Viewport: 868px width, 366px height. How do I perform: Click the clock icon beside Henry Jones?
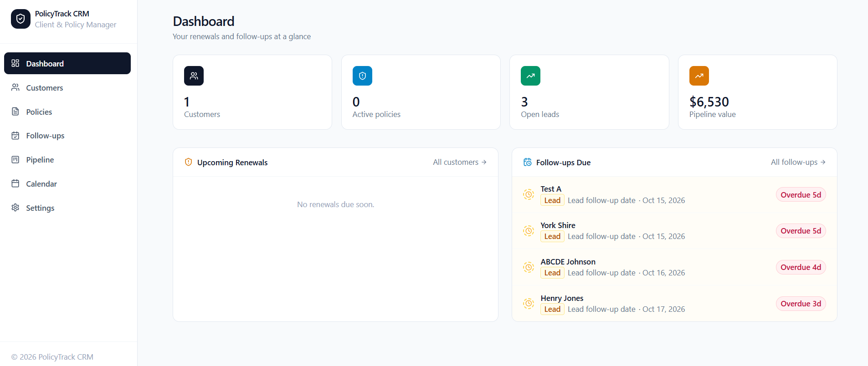coord(529,304)
